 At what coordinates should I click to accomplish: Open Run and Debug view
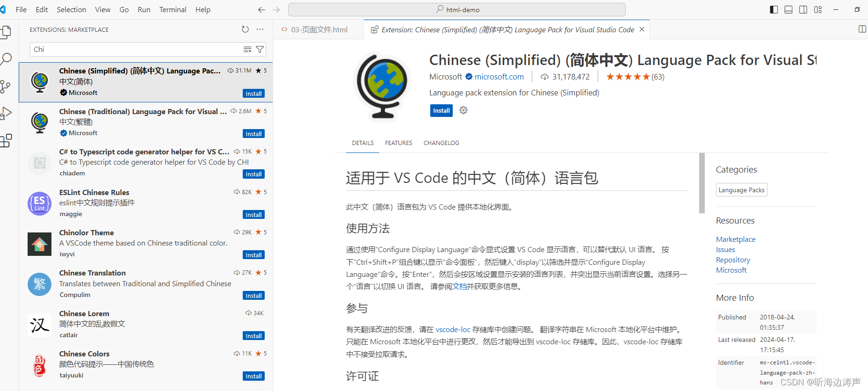point(6,114)
